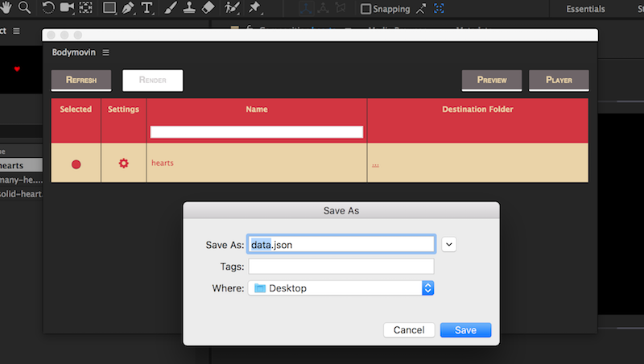
Task: Click the Player button
Action: pyautogui.click(x=559, y=80)
